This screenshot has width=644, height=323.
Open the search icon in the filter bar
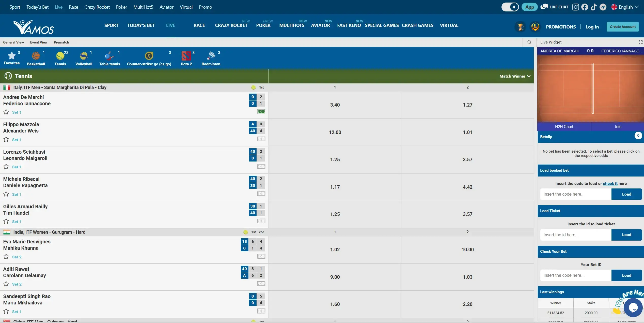click(529, 42)
